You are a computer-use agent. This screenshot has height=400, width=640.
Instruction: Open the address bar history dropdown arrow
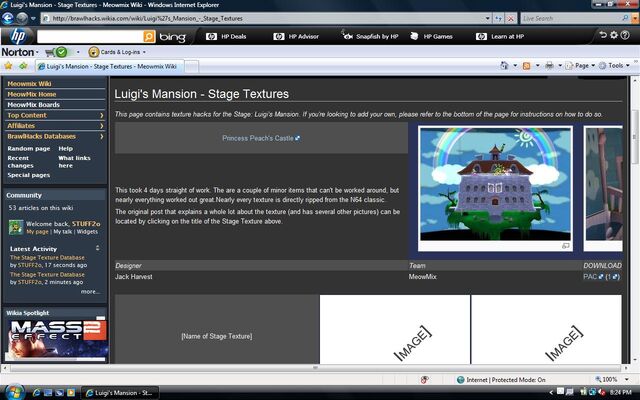(x=487, y=18)
